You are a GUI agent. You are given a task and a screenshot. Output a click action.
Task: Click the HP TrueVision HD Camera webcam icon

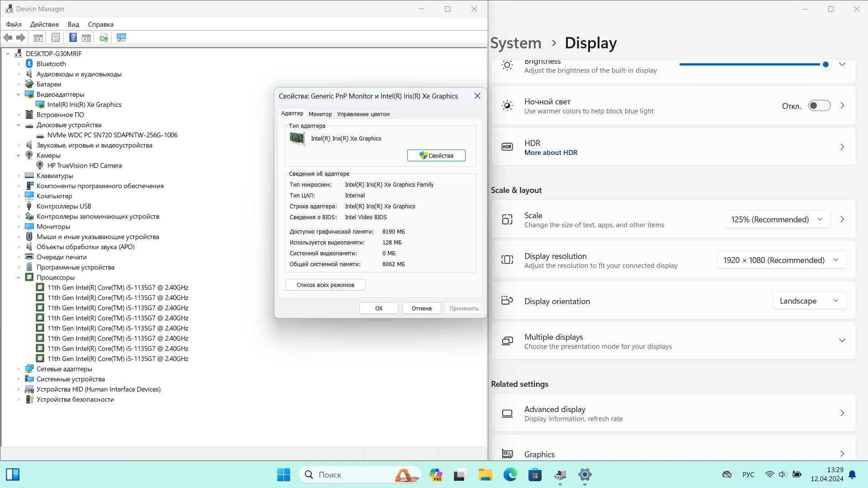[x=40, y=165]
